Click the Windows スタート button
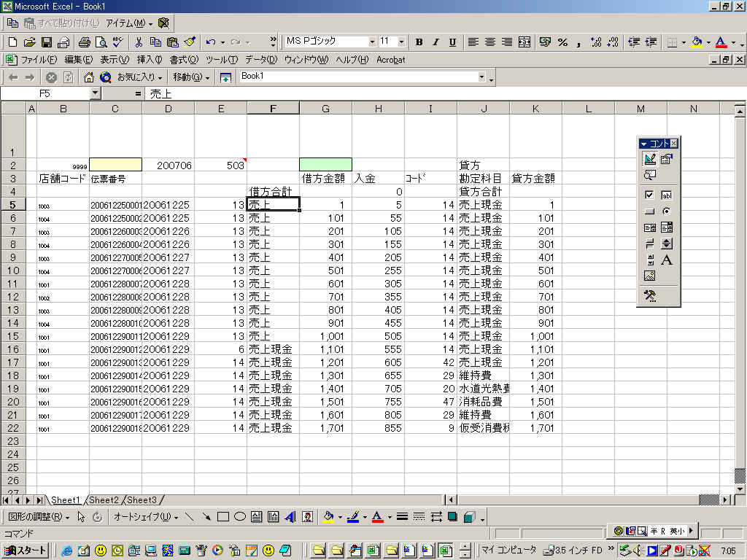This screenshot has width=747, height=560. coord(25,551)
